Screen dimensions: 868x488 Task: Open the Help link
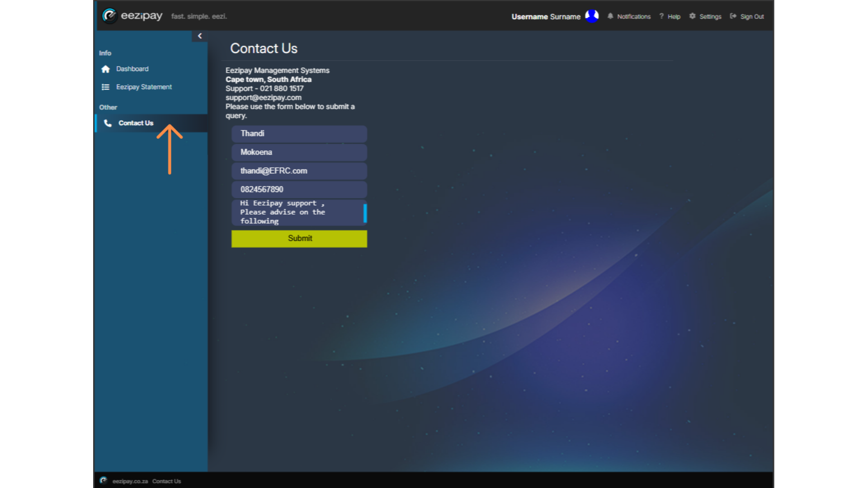[x=674, y=17]
